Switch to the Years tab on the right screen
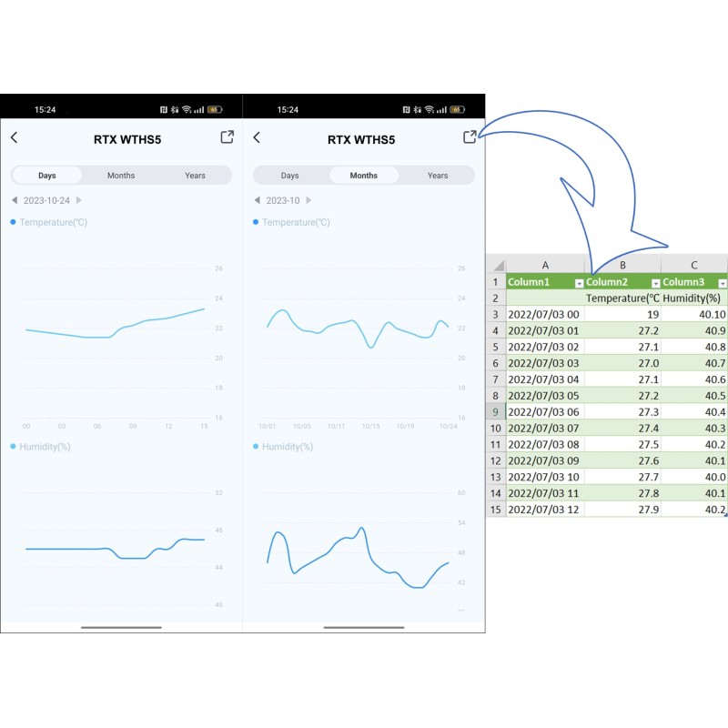The image size is (728, 728). pyautogui.click(x=438, y=176)
